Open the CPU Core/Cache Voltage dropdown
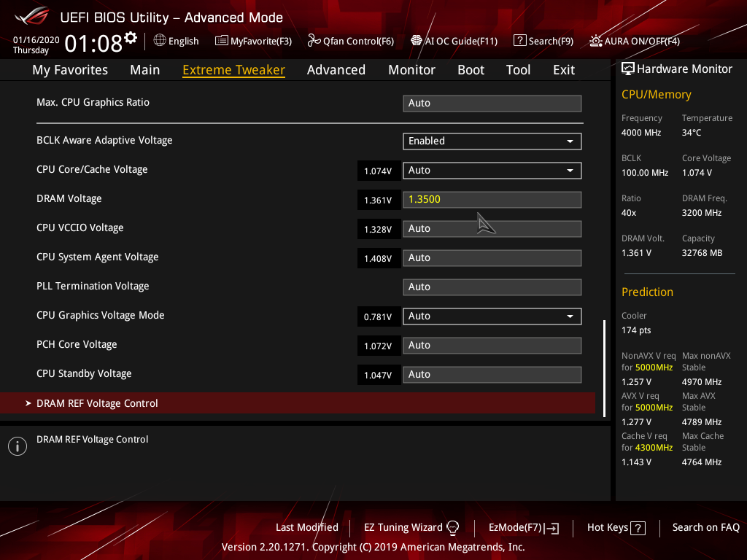Image resolution: width=747 pixels, height=560 pixels. click(492, 171)
